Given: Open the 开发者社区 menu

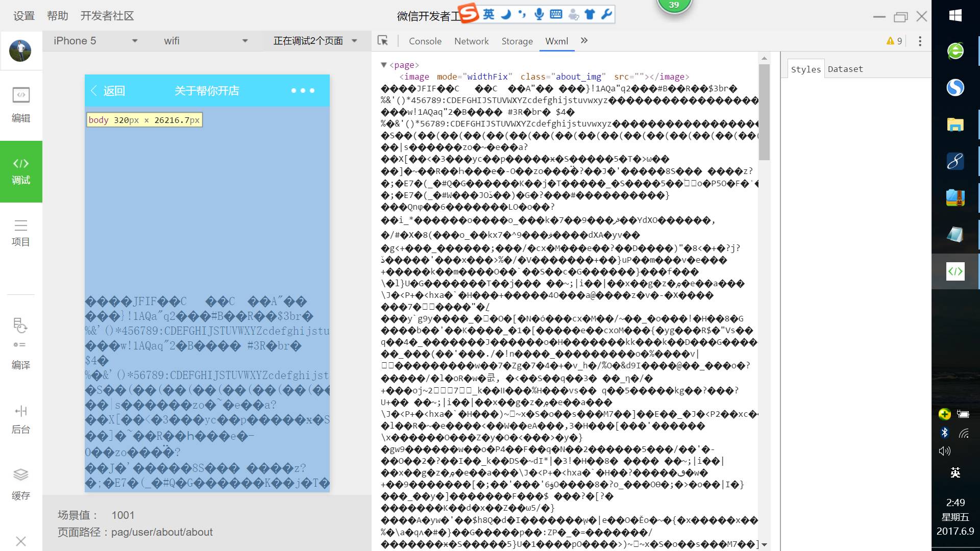Looking at the screenshot, I should point(107,16).
